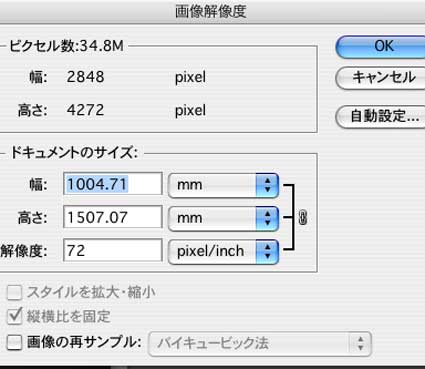The height and width of the screenshot is (369, 425).
Task: Open the width unit mm dropdown
Action: (223, 185)
